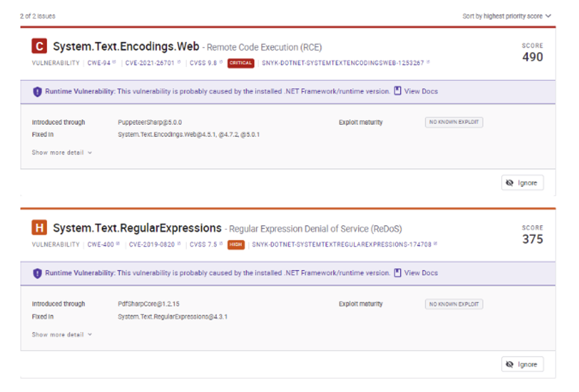Viewport: 579px width, 392px height.
Task: Open the CVSS 9.8 score link
Action: (x=204, y=63)
